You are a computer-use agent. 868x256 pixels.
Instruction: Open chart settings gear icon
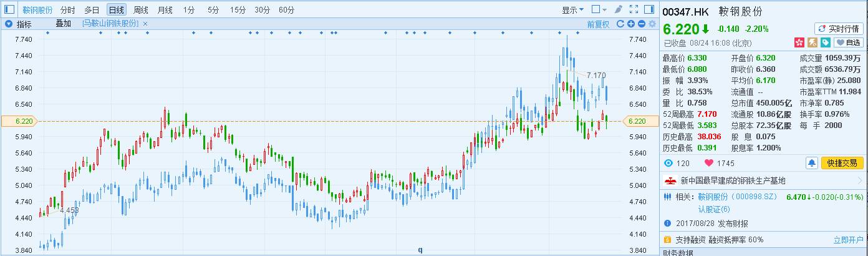(652, 24)
